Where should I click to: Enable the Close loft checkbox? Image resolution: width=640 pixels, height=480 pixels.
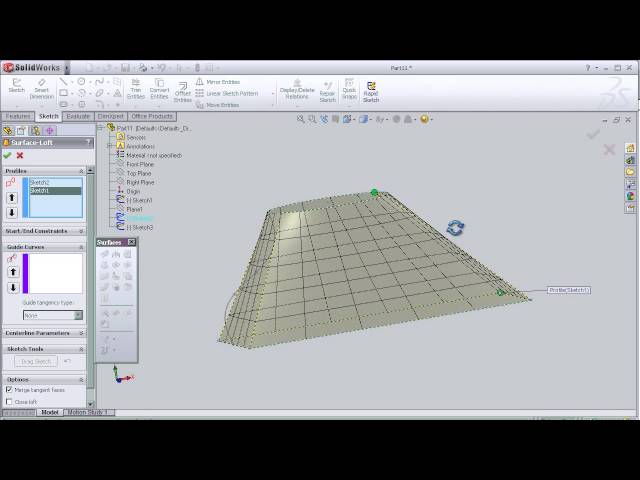coord(9,402)
